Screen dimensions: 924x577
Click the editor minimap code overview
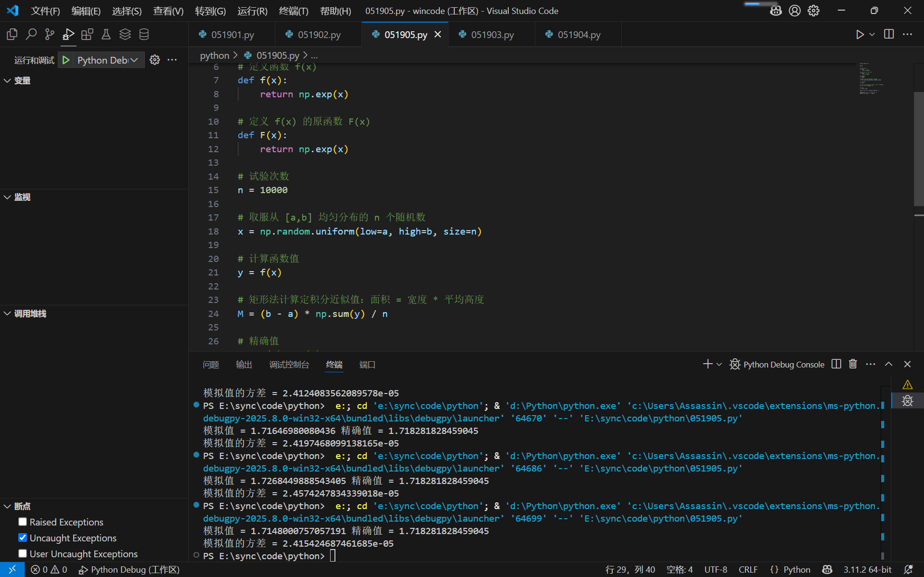(x=871, y=78)
